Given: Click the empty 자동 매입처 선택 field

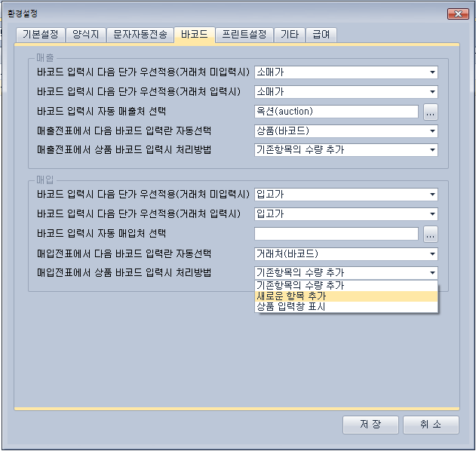Looking at the screenshot, I should pyautogui.click(x=336, y=234).
